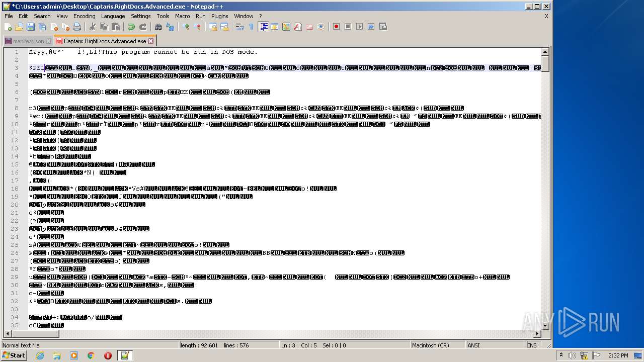Open the Edit menu

23,16
